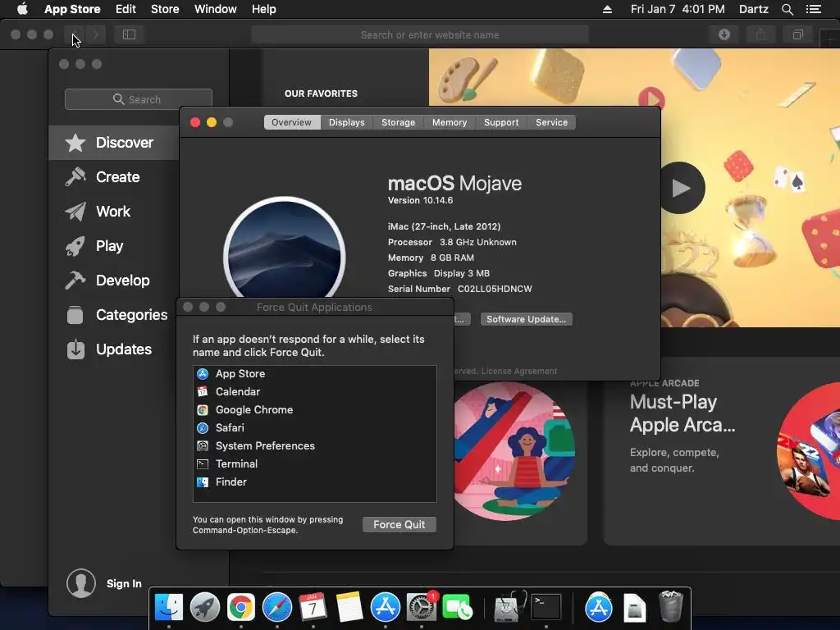The height and width of the screenshot is (630, 840).
Task: Click Spotlight search icon in menu bar
Action: (x=787, y=9)
